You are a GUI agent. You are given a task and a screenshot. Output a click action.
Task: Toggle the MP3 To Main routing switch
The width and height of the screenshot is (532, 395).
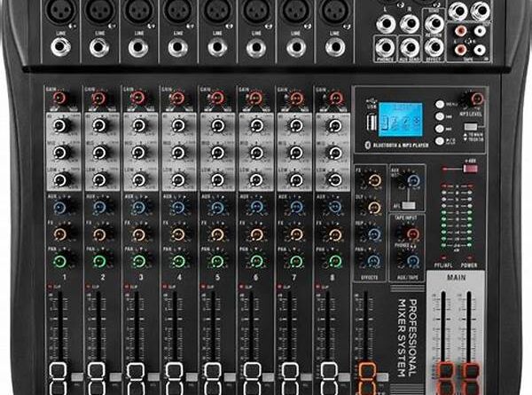472,128
